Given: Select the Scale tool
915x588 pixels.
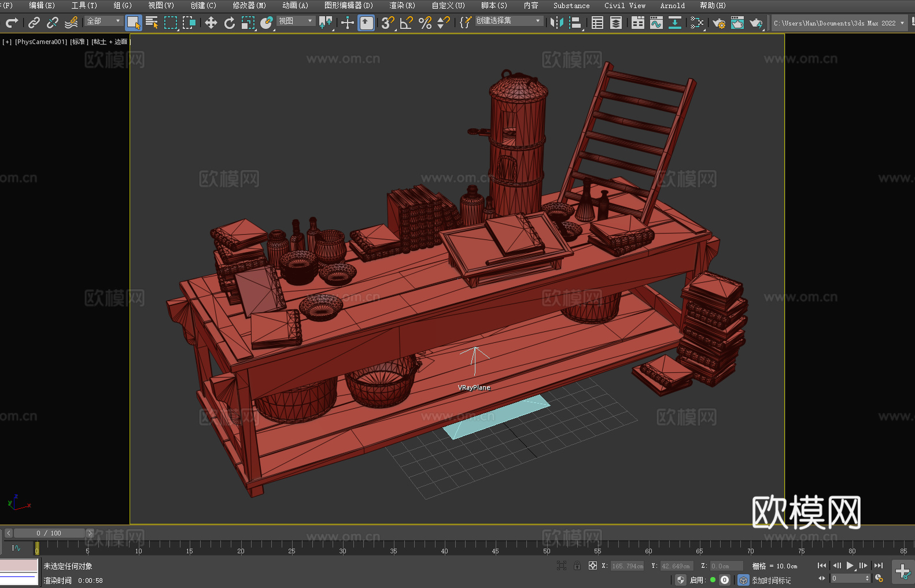Looking at the screenshot, I should point(248,23).
